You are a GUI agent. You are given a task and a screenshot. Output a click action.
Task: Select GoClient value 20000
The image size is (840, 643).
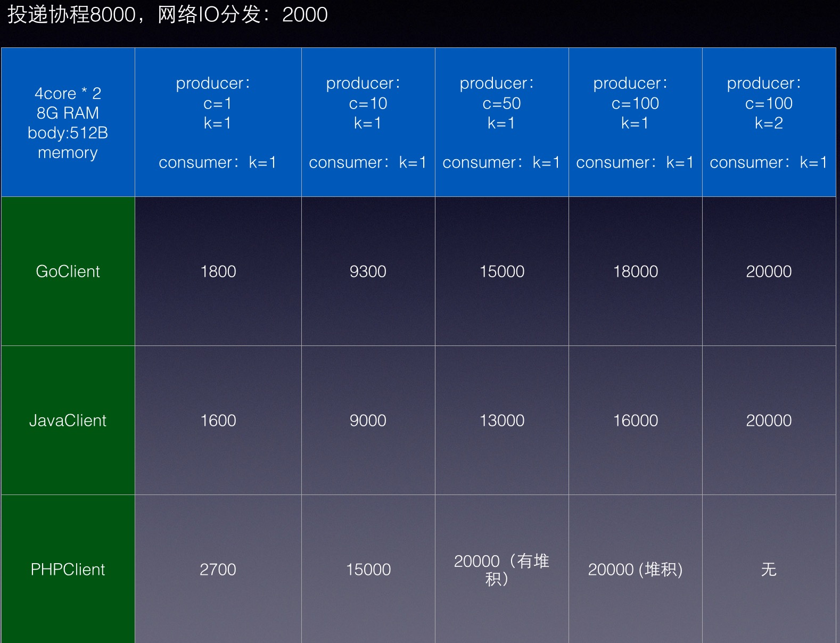pyautogui.click(x=769, y=271)
